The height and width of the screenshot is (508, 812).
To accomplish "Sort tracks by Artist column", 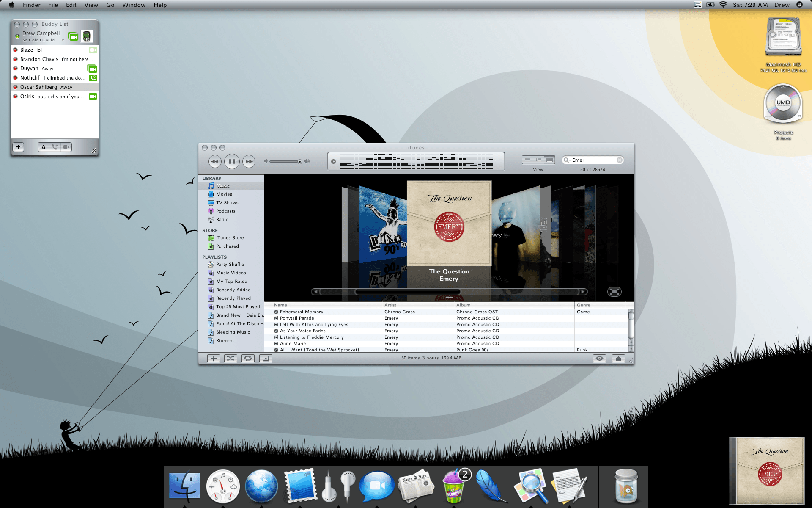I will tap(418, 305).
